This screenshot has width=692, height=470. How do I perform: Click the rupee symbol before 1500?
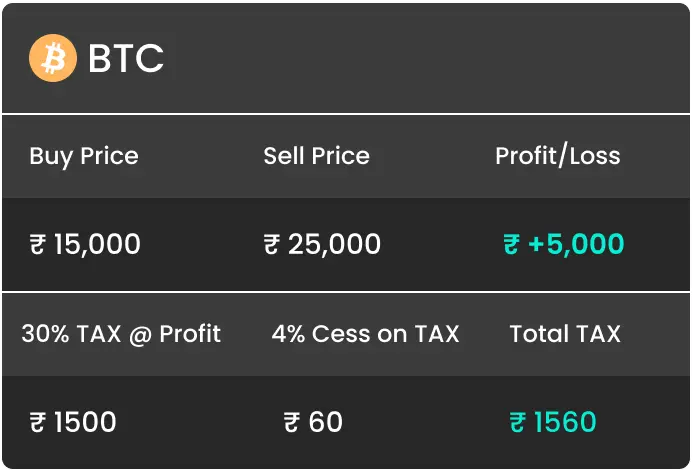click(38, 422)
